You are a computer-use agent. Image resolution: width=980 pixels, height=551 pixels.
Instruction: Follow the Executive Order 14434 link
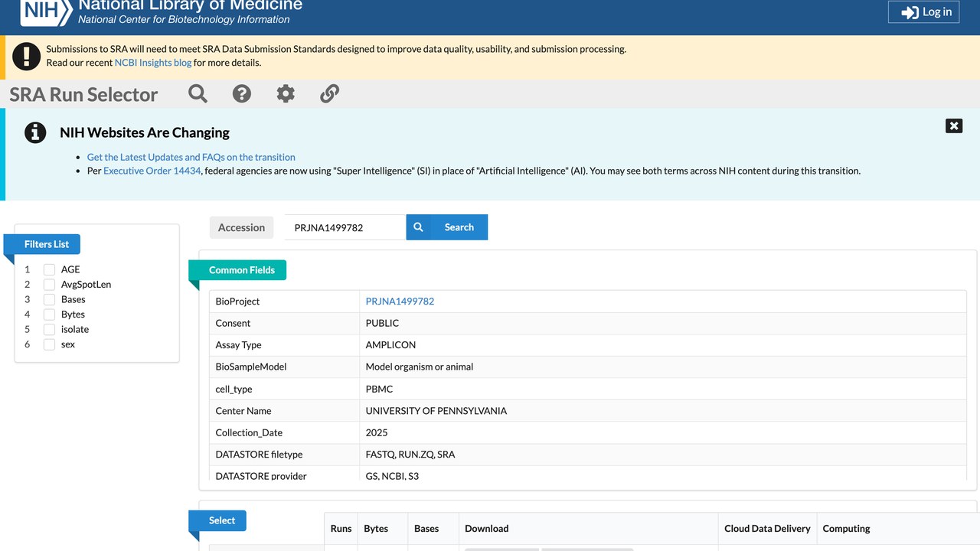click(x=152, y=171)
